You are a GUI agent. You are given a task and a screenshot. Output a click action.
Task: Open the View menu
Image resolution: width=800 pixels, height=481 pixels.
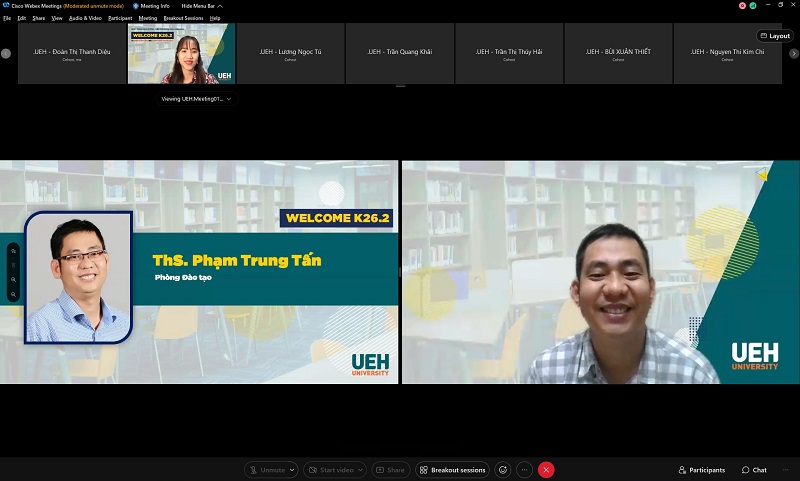tap(57, 18)
